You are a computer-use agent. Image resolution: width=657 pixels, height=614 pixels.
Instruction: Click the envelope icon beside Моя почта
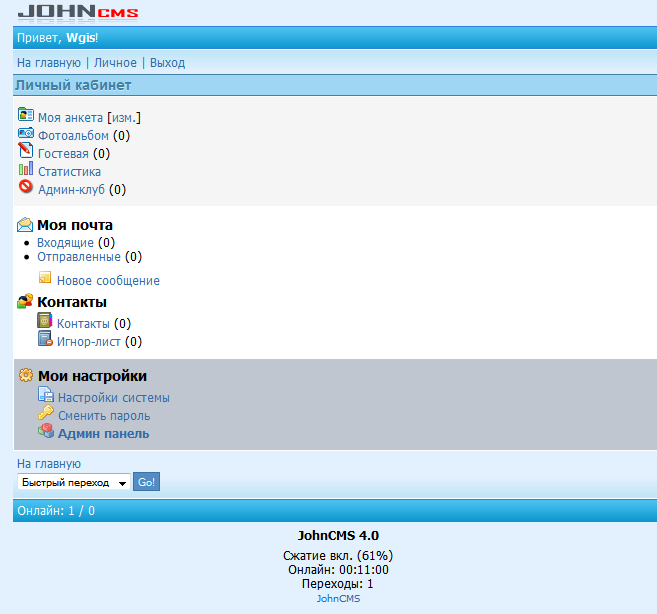[x=25, y=225]
